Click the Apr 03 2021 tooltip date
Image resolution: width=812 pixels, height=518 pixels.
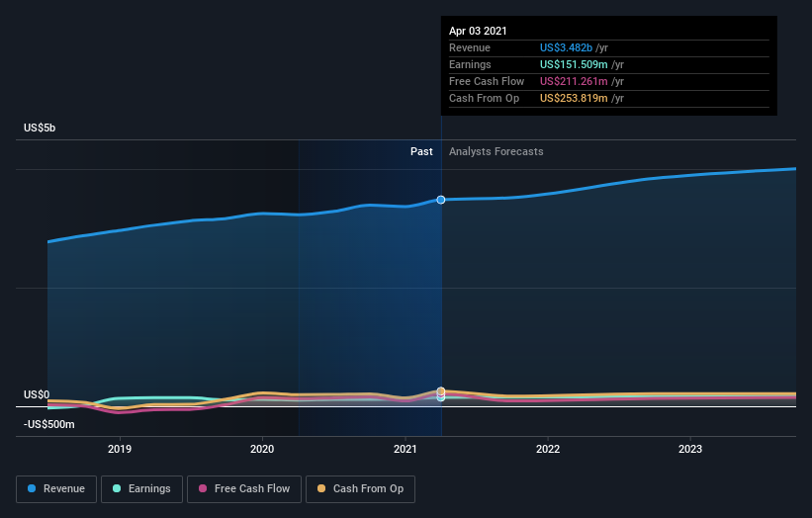tap(478, 31)
